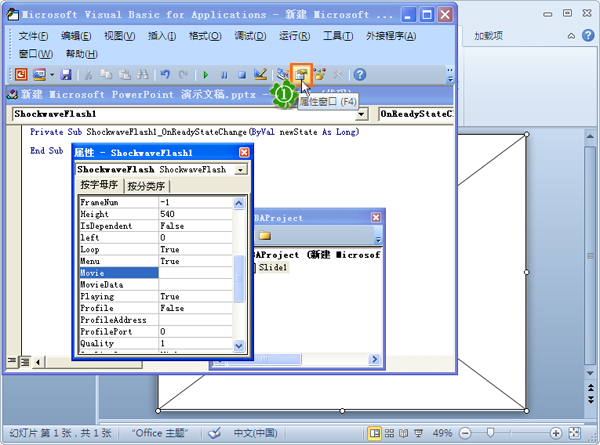Click the Copy icon in VBA toolbar
This screenshot has width=600, height=445.
(x=106, y=74)
